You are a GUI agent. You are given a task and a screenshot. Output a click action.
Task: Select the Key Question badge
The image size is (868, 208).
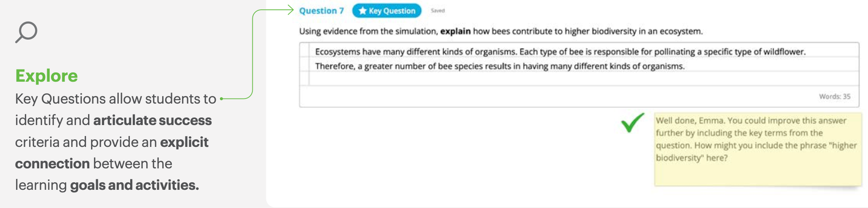click(x=387, y=11)
